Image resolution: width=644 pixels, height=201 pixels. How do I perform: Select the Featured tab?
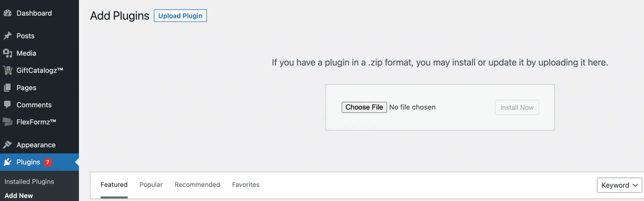coord(114,185)
